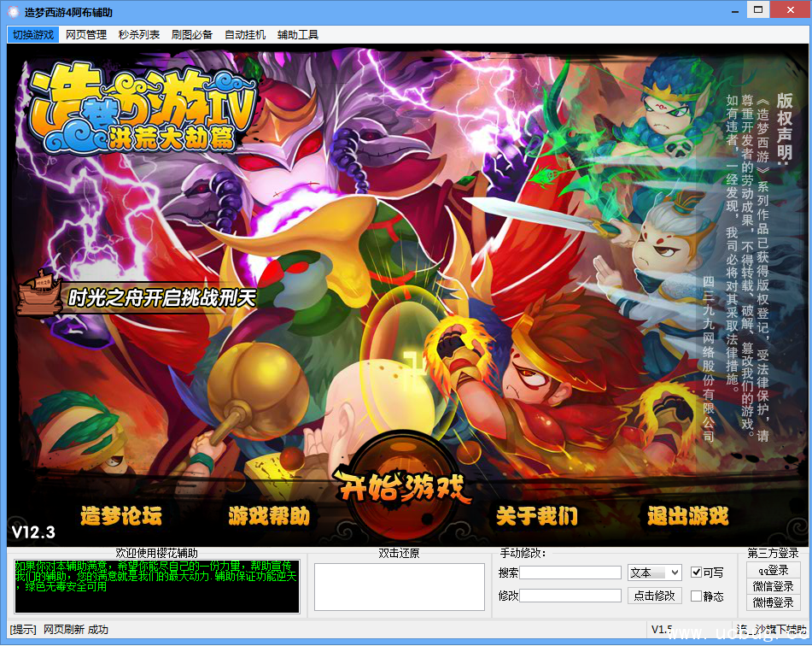The width and height of the screenshot is (812, 646).
Task: Click the qq登录 button
Action: point(774,570)
